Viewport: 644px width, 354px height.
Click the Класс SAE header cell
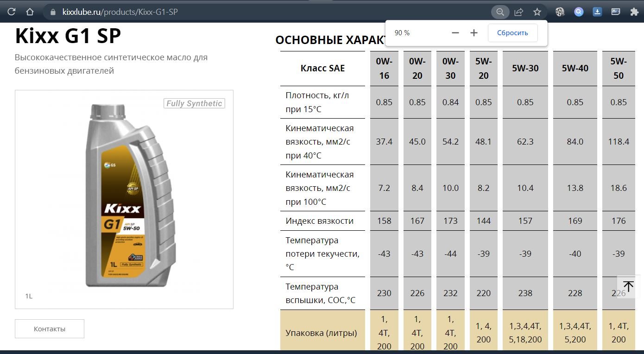tap(322, 68)
